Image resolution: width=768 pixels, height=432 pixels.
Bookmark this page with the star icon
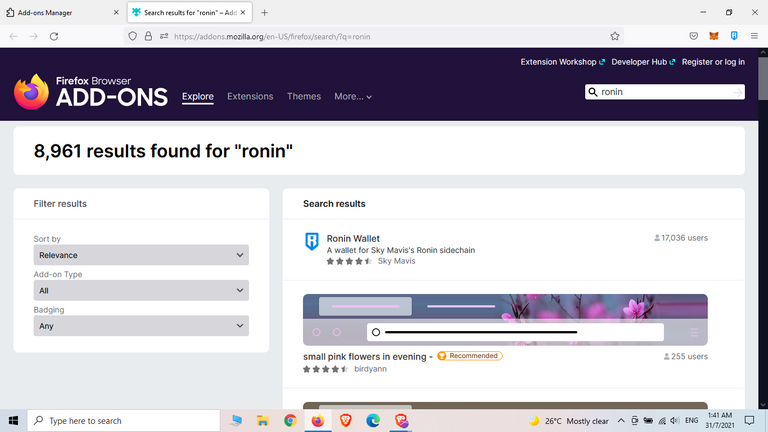(615, 36)
